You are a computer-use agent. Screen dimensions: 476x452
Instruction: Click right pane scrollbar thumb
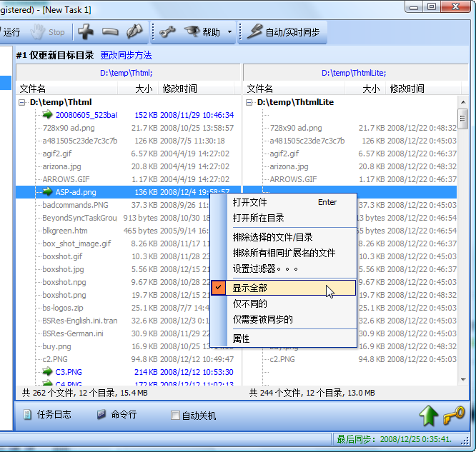[x=463, y=119]
